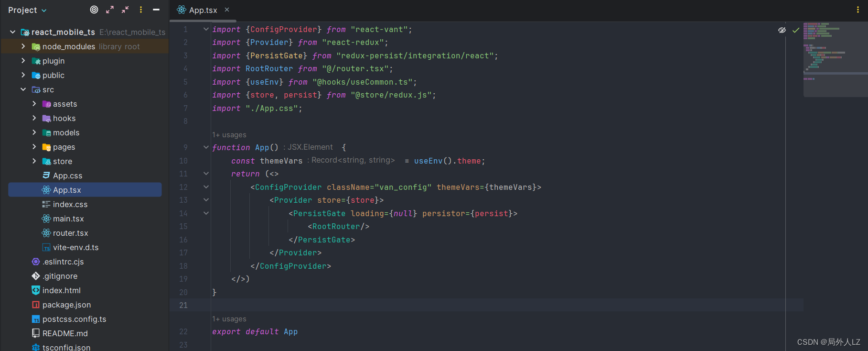
Task: Click the assets folder icon
Action: point(46,104)
